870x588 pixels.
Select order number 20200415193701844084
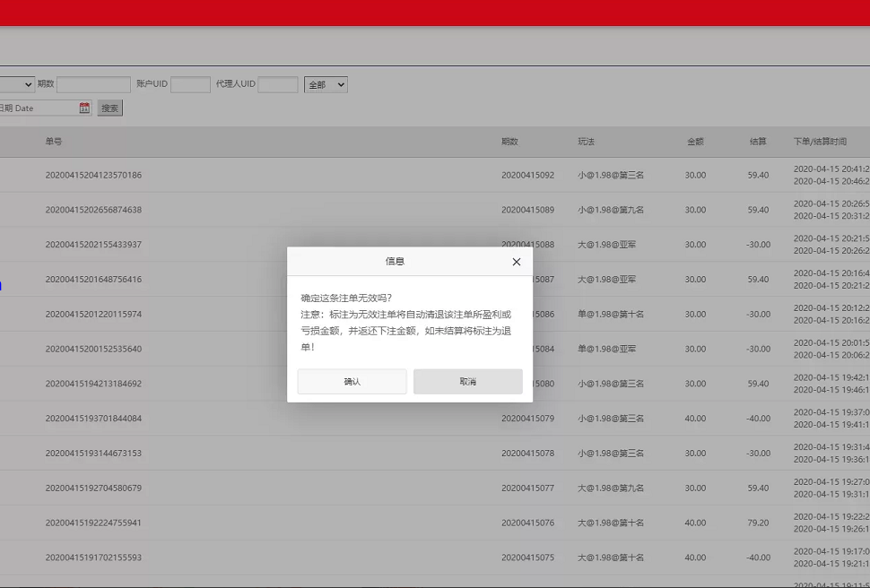tap(93, 419)
